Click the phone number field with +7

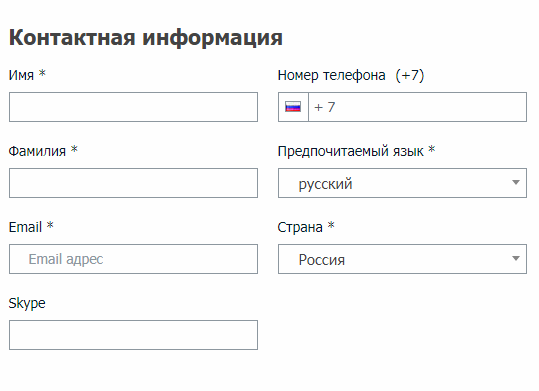417,107
